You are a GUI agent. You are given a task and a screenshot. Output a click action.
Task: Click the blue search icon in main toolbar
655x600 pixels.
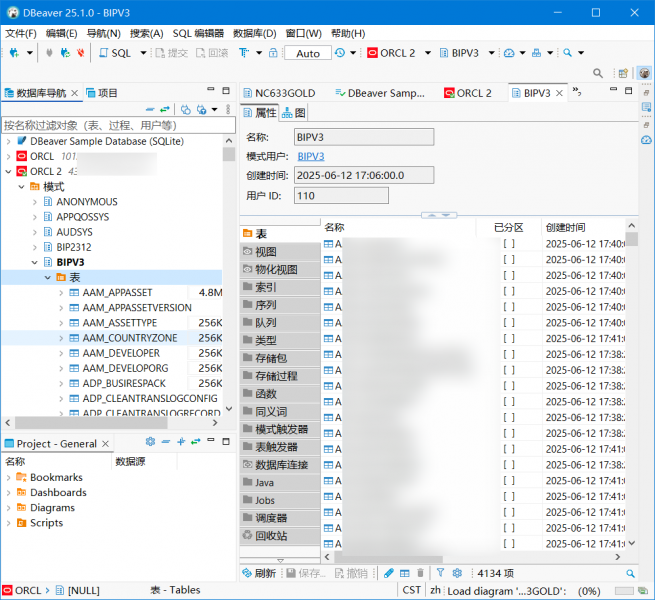567,53
